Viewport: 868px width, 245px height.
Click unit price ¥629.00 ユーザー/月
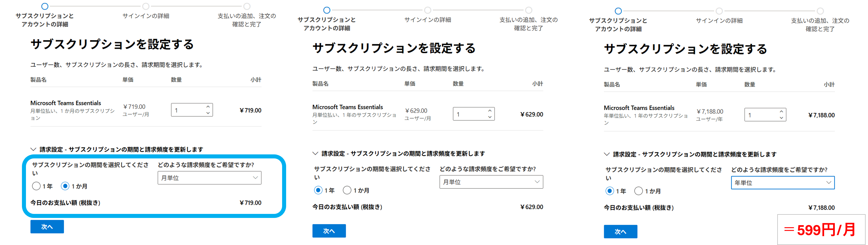click(x=418, y=114)
